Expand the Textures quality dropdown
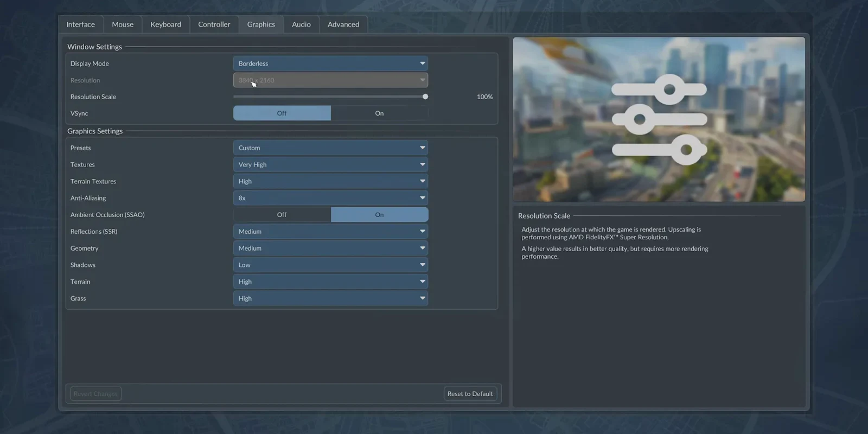868x434 pixels. (330, 164)
